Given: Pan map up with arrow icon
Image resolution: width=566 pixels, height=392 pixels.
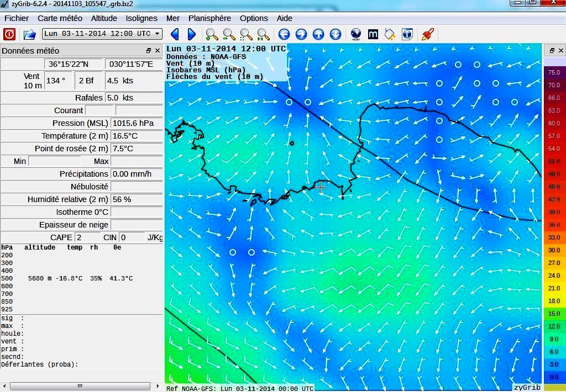Looking at the screenshot, I should 318,34.
